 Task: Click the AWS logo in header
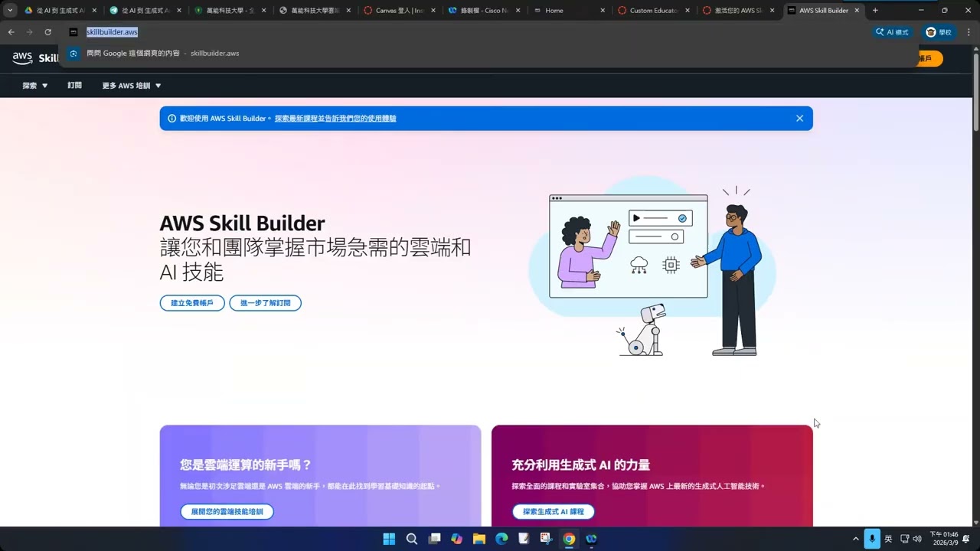pyautogui.click(x=22, y=58)
